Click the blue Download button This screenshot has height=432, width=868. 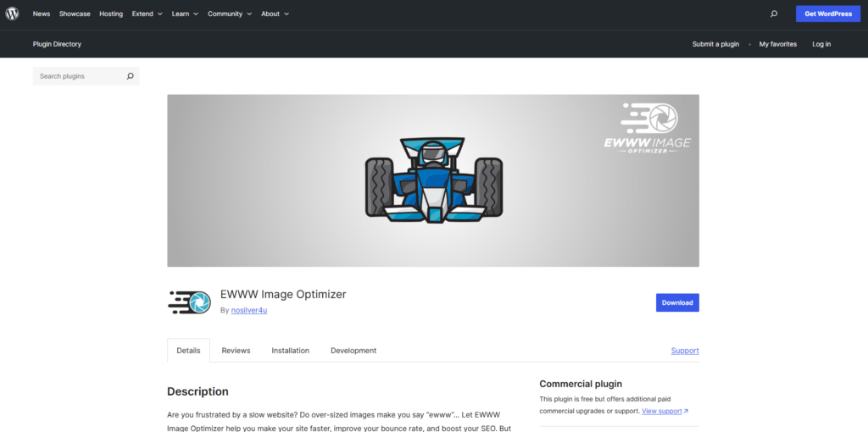677,302
